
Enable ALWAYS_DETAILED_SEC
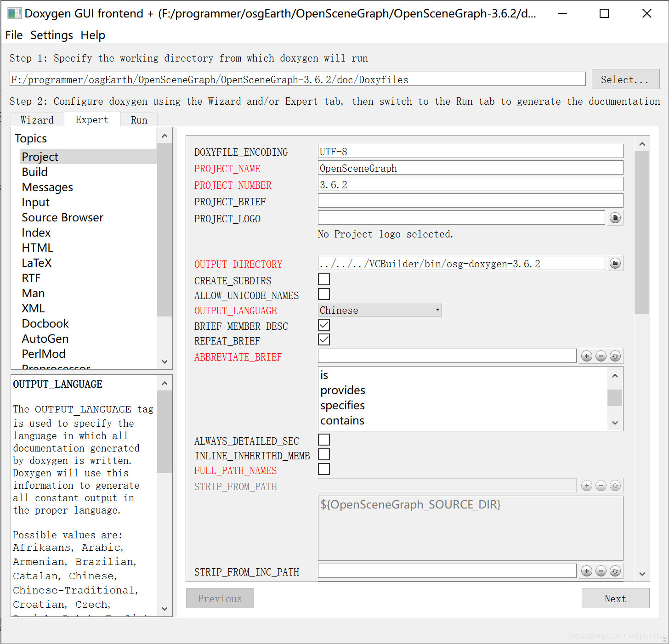324,439
